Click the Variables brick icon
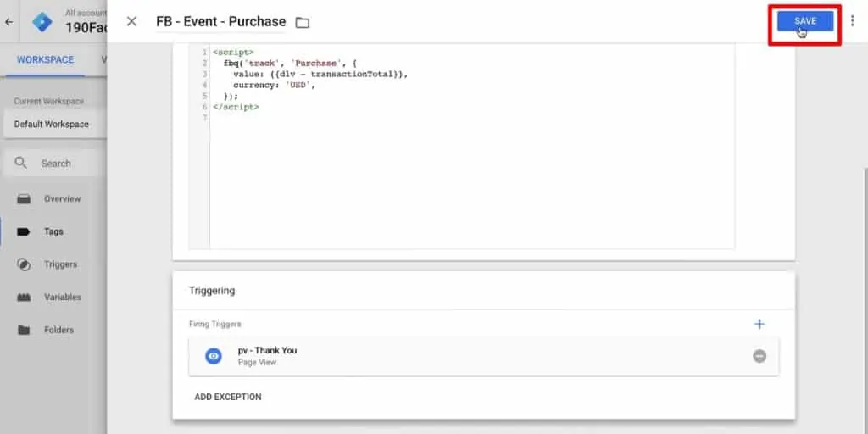The height and width of the screenshot is (434, 868). click(x=24, y=298)
